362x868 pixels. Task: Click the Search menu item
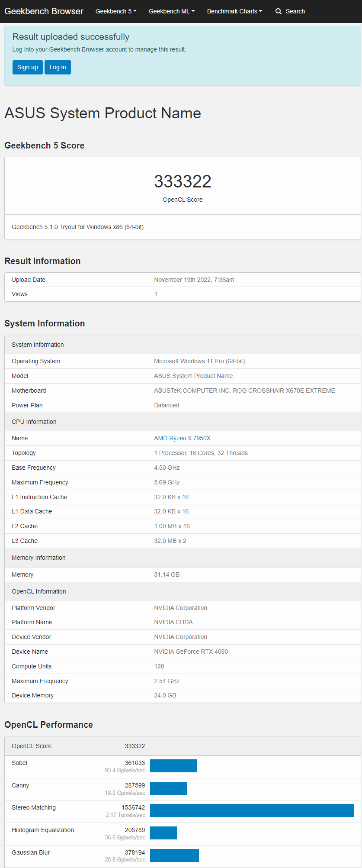pyautogui.click(x=290, y=11)
